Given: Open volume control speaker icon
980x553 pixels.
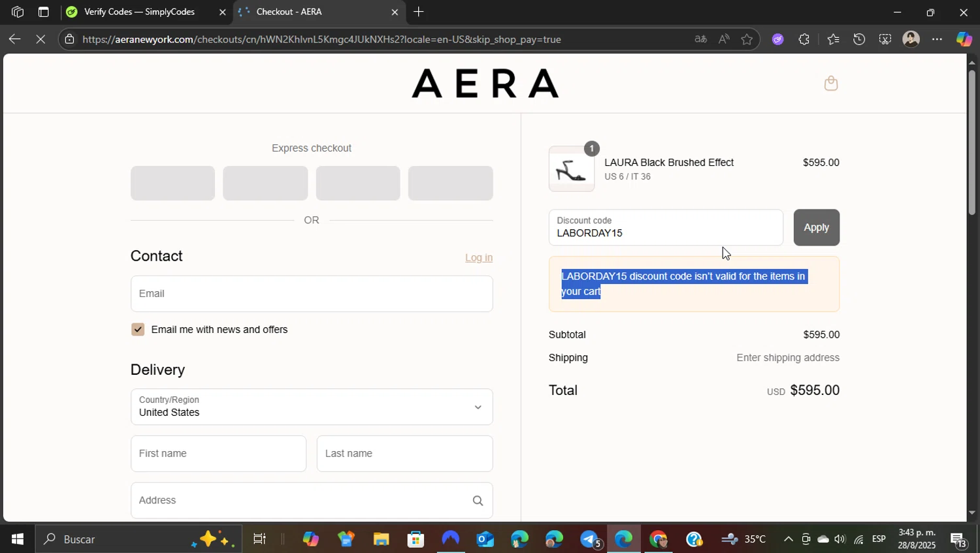Looking at the screenshot, I should pos(840,539).
